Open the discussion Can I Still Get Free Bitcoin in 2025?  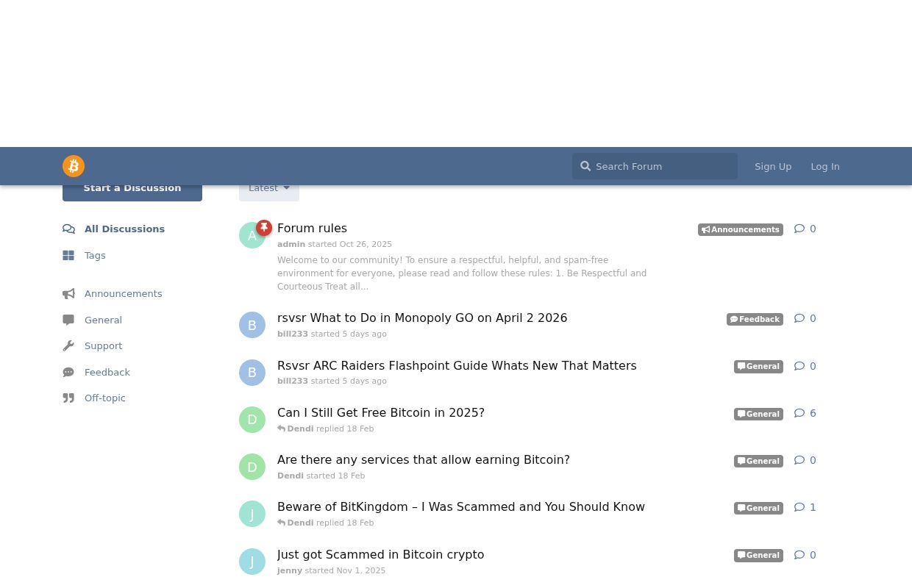coord(381,412)
